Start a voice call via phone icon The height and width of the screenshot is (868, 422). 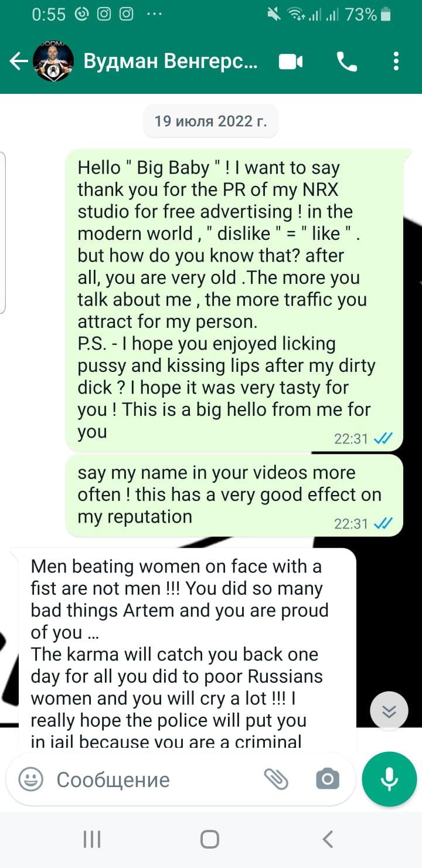click(x=346, y=62)
